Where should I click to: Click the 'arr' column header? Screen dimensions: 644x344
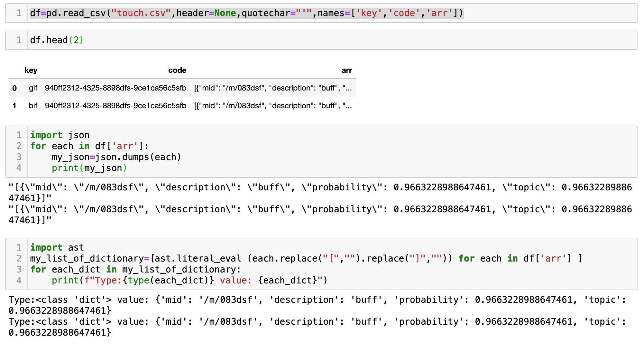click(346, 70)
